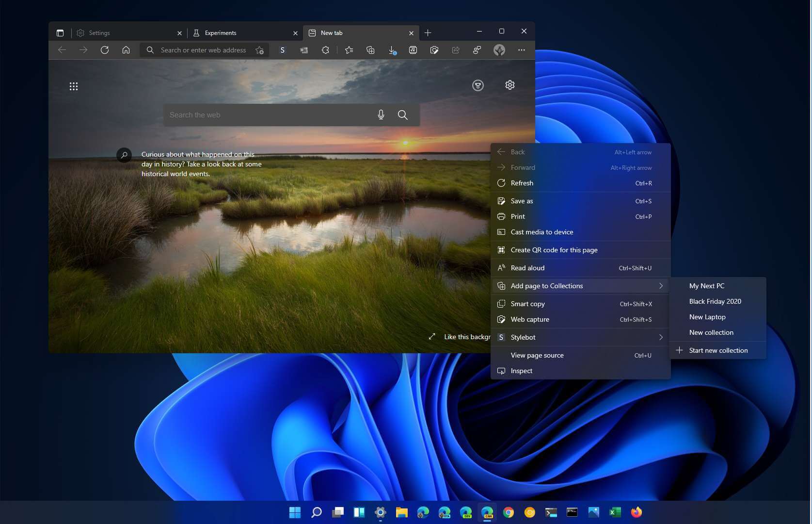Click the browser profile avatar
Screen dimensions: 812x524
coord(499,50)
